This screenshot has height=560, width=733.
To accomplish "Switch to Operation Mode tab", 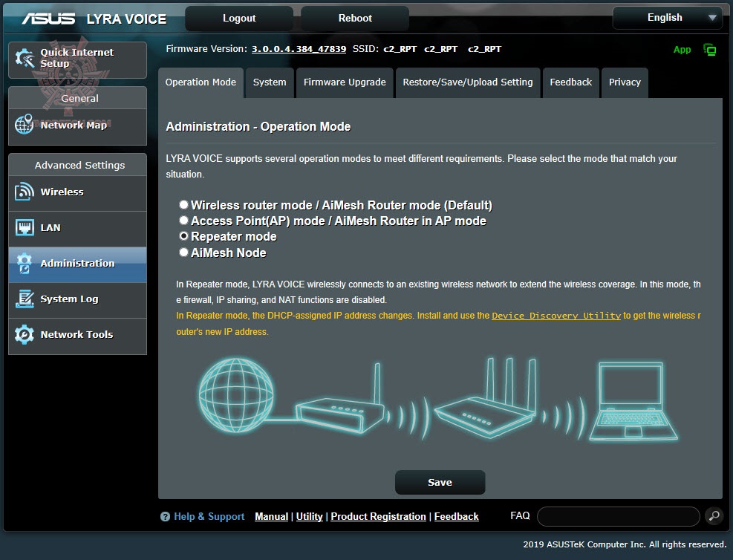I will [x=201, y=82].
